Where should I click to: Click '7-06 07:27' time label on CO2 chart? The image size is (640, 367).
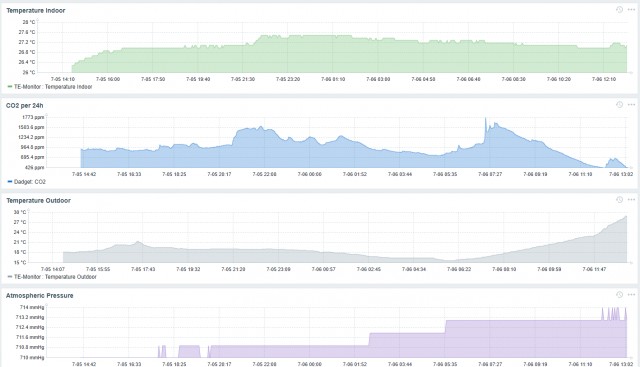(490, 174)
